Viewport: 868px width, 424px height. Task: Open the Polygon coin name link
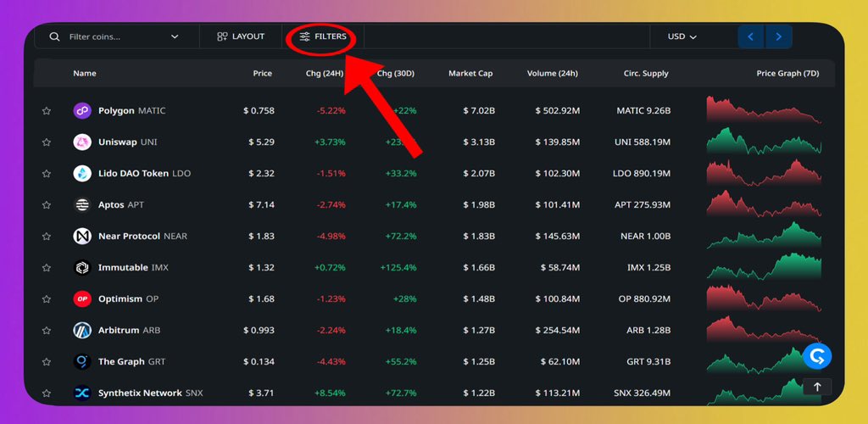click(x=116, y=111)
